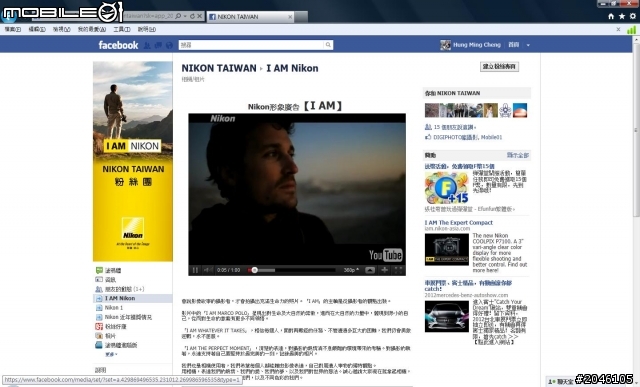Open the account dropdown arrow
This screenshot has height=387, width=640.
pos(528,45)
